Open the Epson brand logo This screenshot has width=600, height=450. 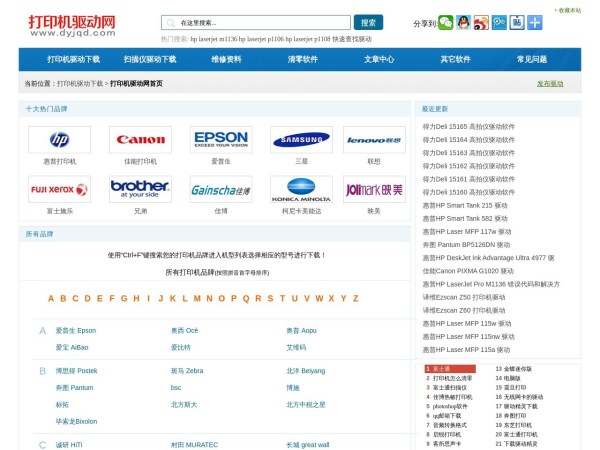[x=220, y=139]
